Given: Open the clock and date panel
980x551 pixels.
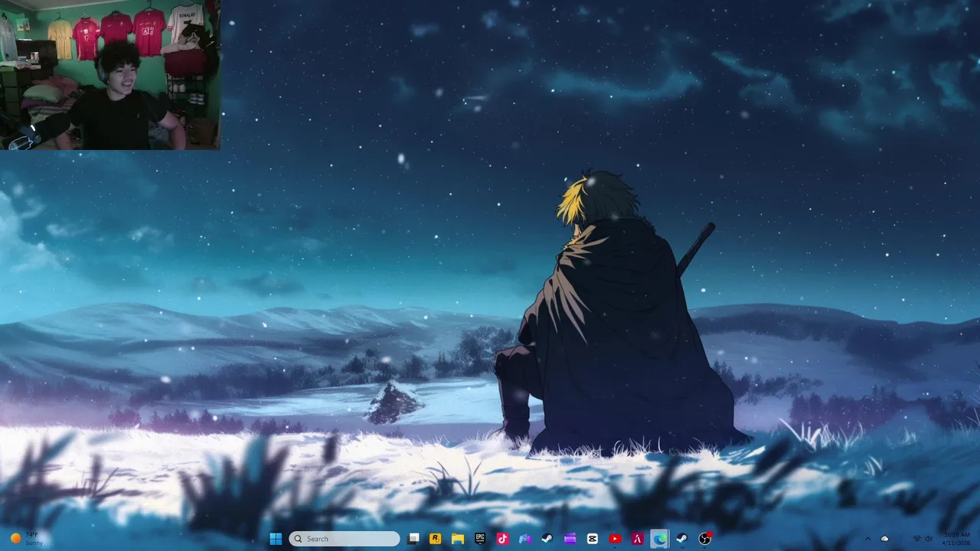Looking at the screenshot, I should [x=957, y=539].
